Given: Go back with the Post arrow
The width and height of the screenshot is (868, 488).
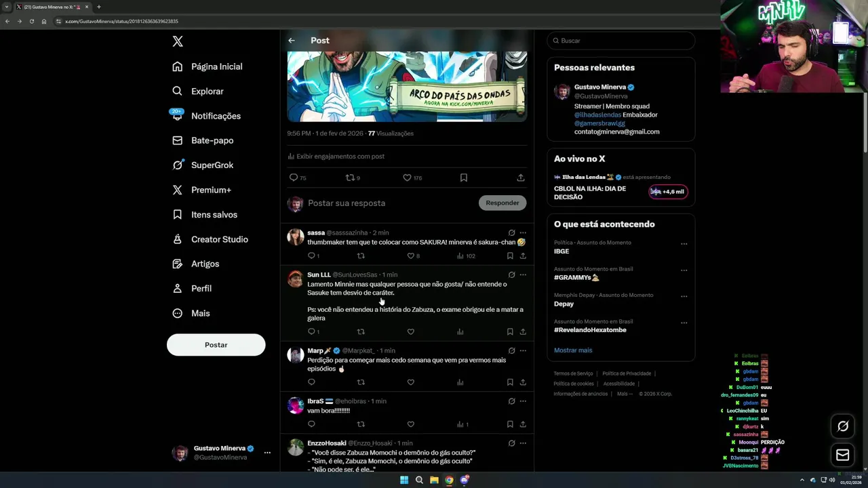Looking at the screenshot, I should 292,41.
